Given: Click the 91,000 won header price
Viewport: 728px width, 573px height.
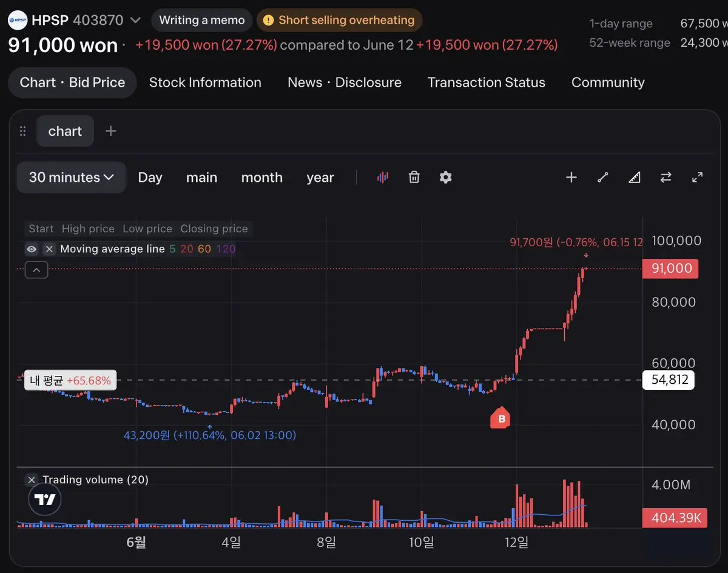Looking at the screenshot, I should pos(62,45).
